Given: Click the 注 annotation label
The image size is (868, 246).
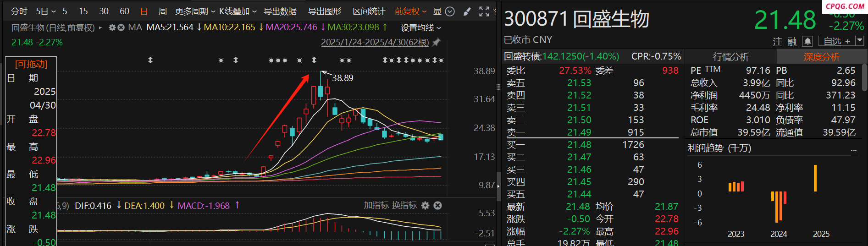Looking at the screenshot, I should coord(777,42).
